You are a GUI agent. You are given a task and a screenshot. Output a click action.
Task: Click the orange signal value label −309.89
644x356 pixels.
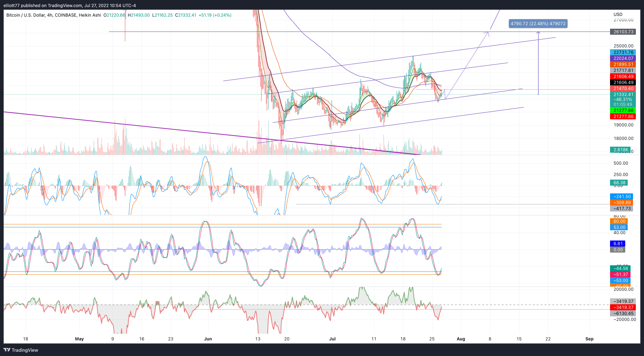[x=622, y=203]
